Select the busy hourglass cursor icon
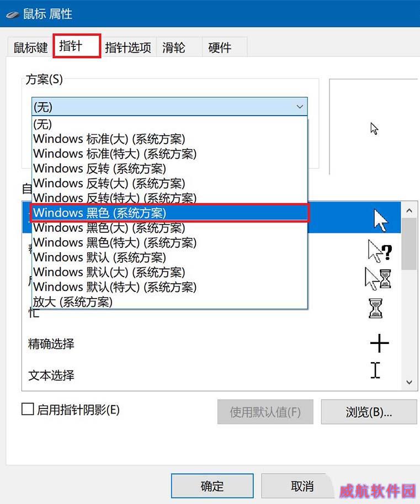This screenshot has width=420, height=504. 375,308
